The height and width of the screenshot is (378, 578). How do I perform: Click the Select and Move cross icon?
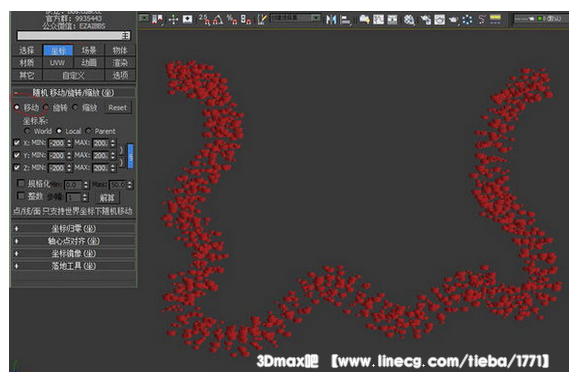click(173, 20)
